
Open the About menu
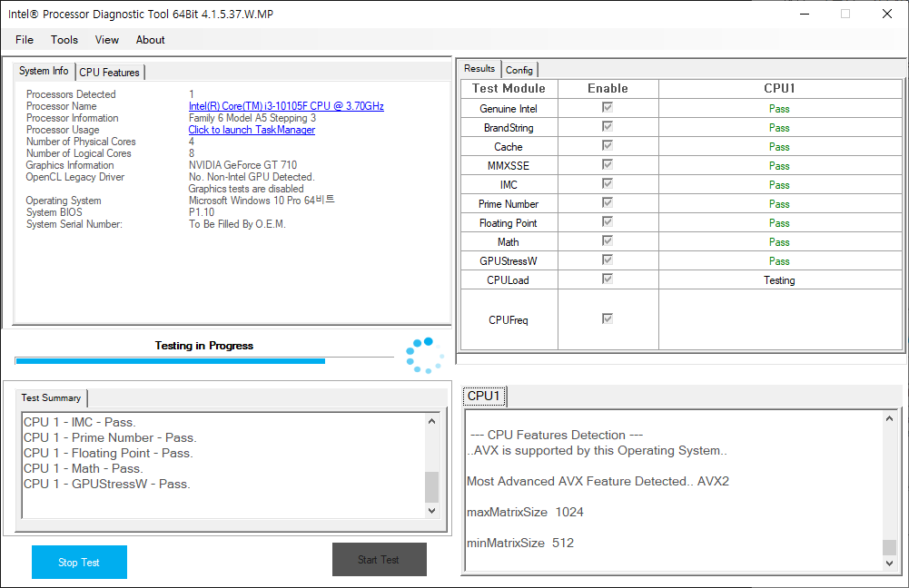point(150,40)
